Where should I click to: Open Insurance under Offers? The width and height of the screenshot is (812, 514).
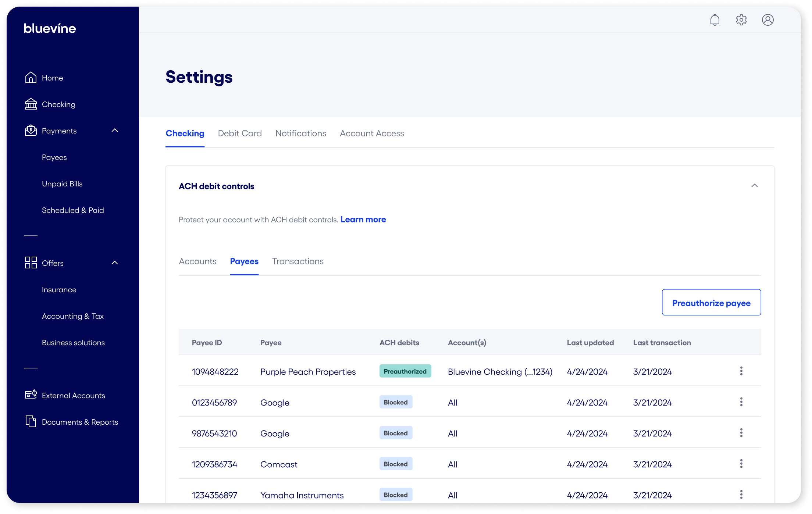coord(59,290)
